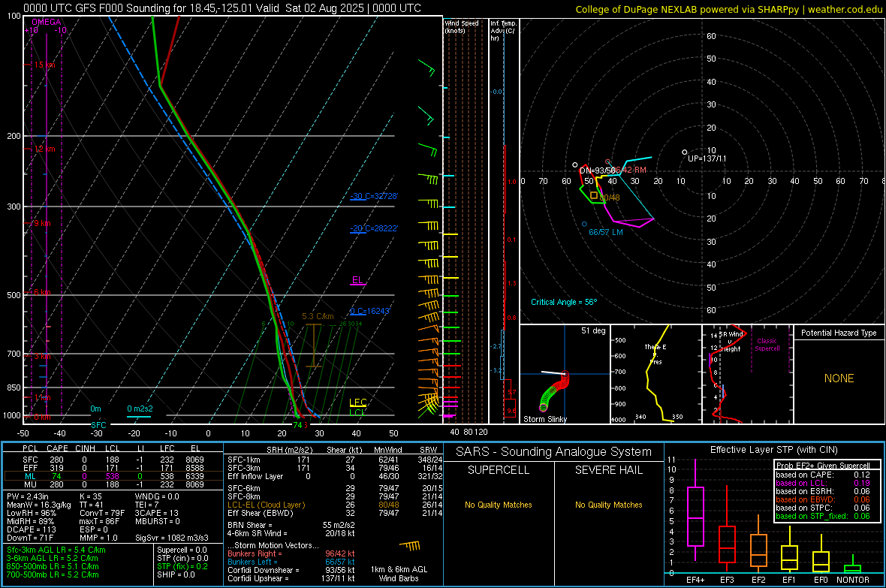Click the Prob EF2+ Given Supercell heading

point(823,466)
